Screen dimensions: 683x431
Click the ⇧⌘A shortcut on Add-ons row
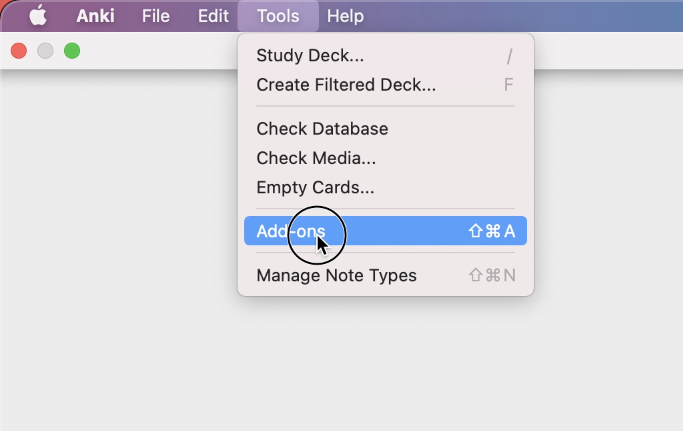tap(492, 231)
